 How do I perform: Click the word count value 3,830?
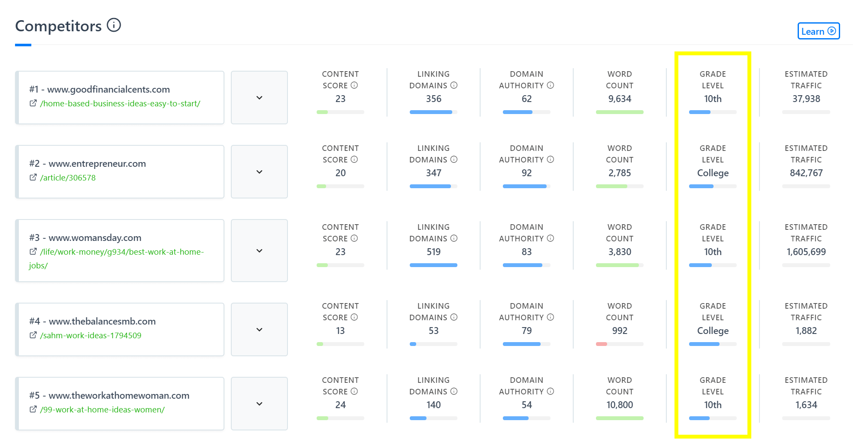click(x=620, y=252)
